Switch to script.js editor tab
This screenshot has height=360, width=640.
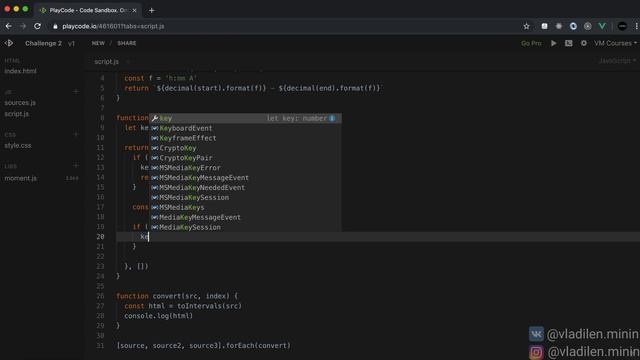(107, 62)
